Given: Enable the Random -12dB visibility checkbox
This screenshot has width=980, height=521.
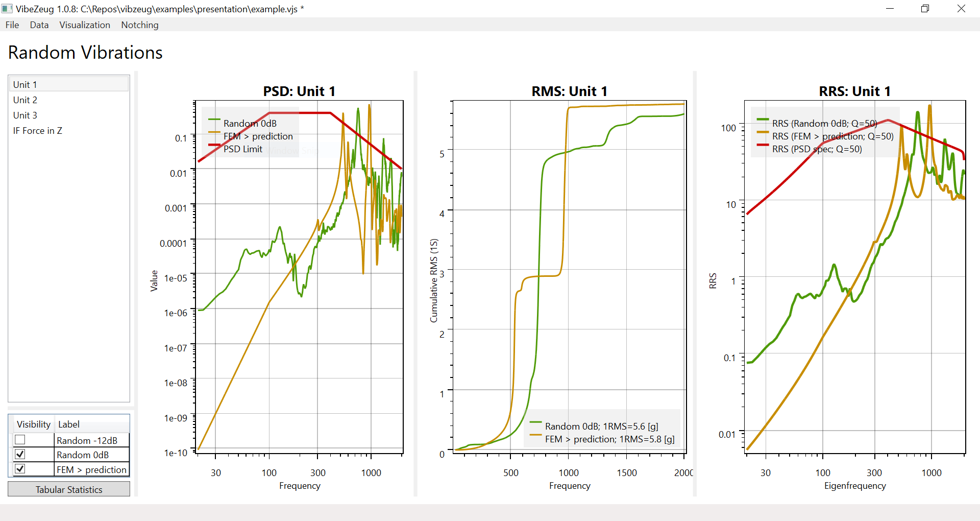Looking at the screenshot, I should 20,440.
